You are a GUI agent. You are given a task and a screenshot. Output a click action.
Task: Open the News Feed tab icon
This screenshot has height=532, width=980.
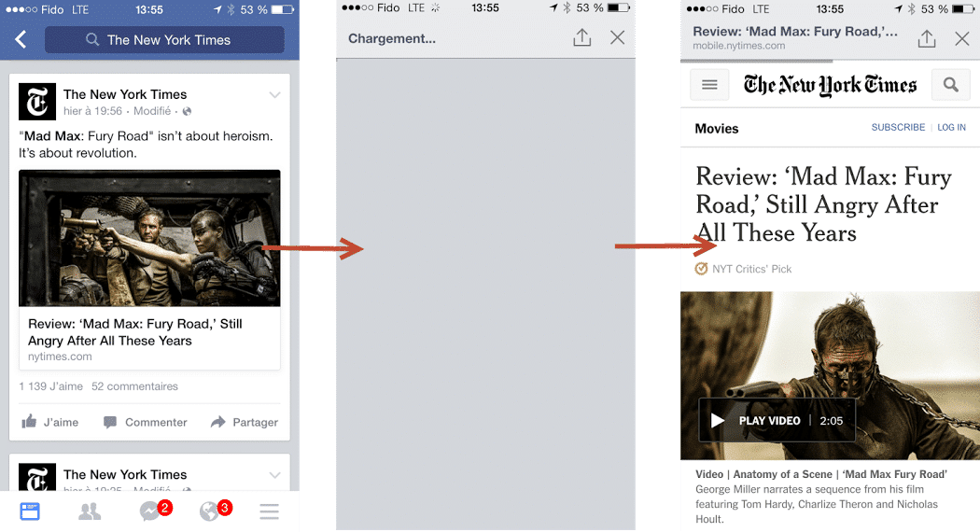point(30,511)
